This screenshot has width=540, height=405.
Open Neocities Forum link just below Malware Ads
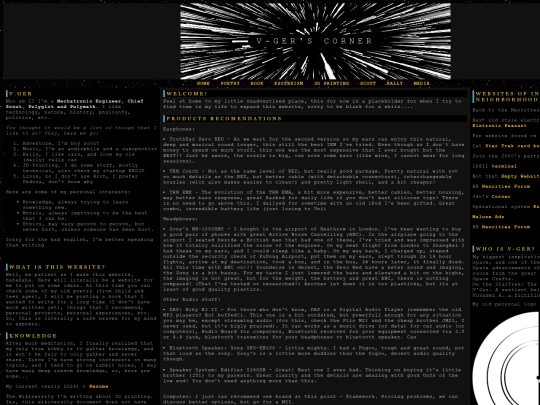tap(506, 227)
